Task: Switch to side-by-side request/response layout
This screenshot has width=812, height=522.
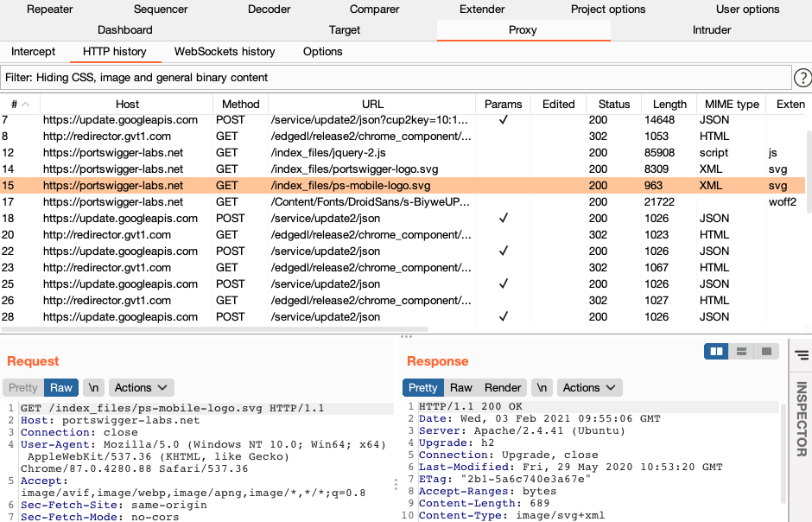Action: 716,352
